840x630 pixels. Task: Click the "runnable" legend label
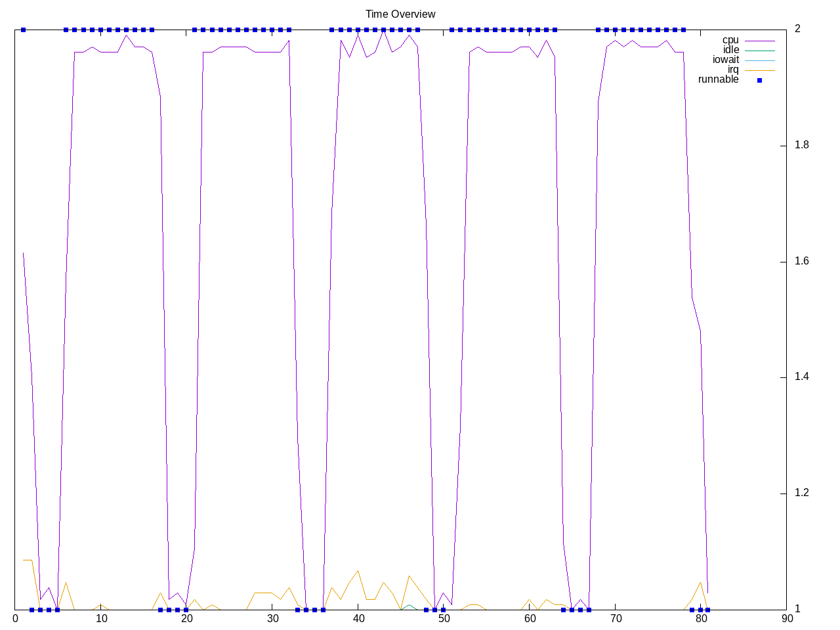pyautogui.click(x=718, y=79)
